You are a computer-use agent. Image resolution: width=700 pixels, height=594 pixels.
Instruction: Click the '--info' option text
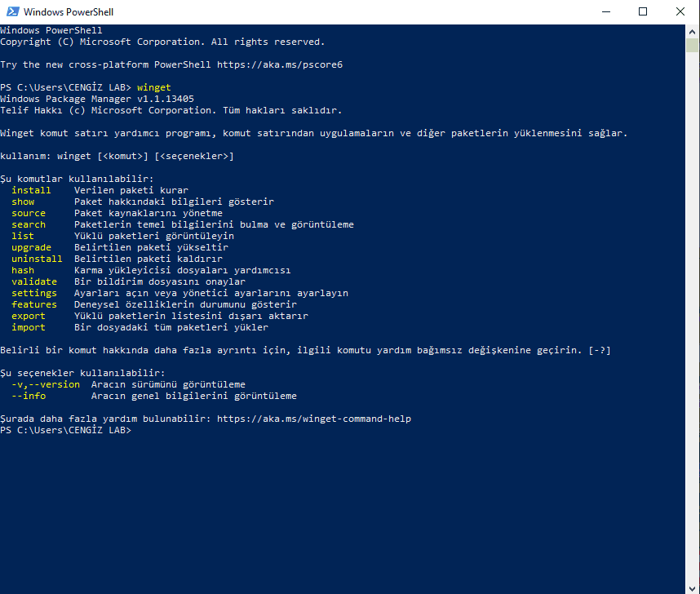(x=29, y=397)
